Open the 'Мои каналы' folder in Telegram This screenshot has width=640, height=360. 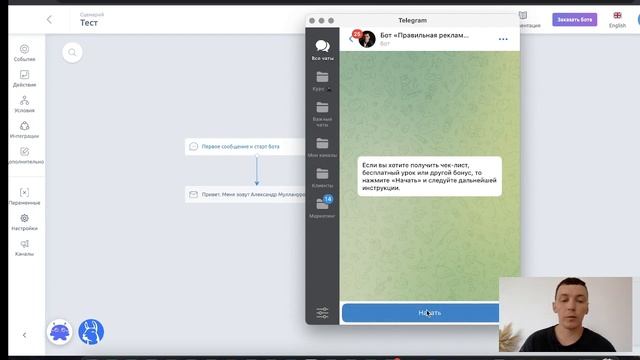[322, 147]
